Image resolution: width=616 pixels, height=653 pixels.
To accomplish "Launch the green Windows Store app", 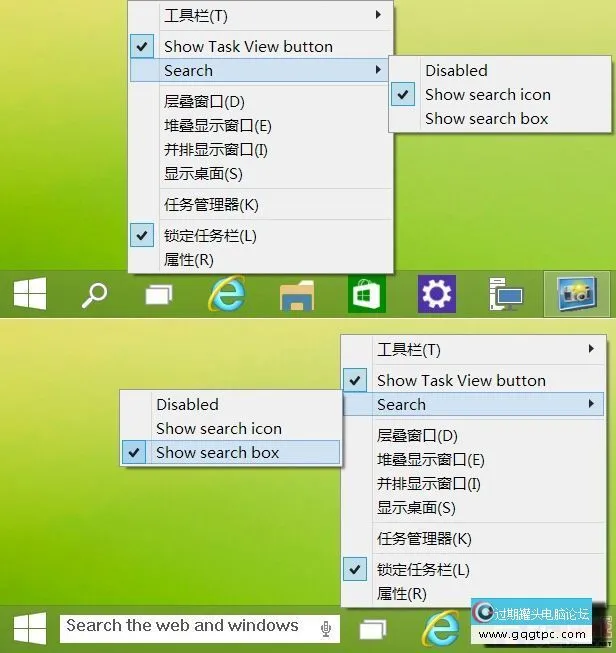I will tap(367, 295).
